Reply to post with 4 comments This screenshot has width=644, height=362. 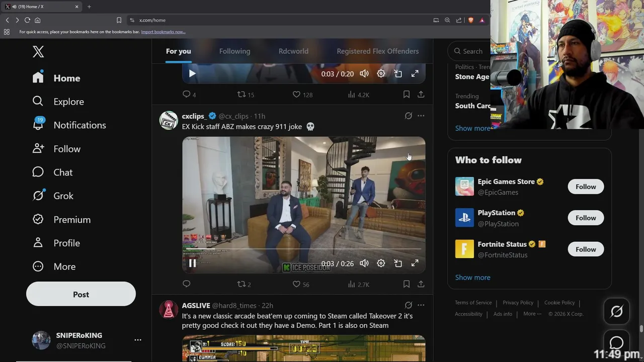coord(189,95)
